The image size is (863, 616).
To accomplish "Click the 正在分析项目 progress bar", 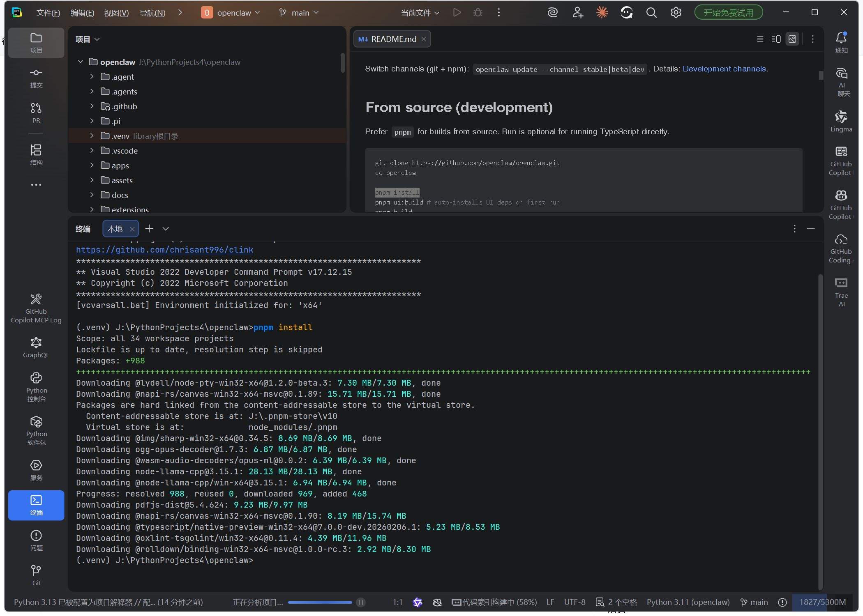I will pos(320,602).
